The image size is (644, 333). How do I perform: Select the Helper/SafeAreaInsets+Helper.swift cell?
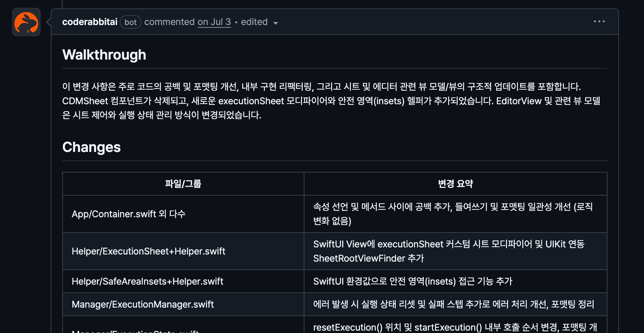147,281
